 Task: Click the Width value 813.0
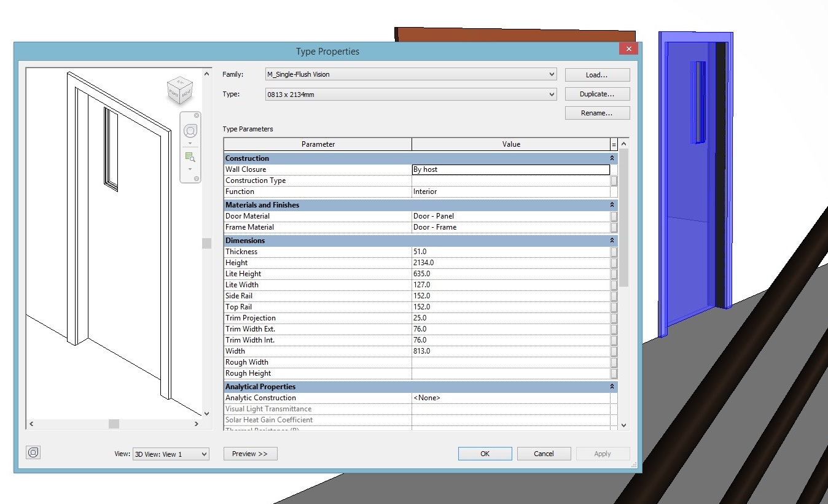510,351
